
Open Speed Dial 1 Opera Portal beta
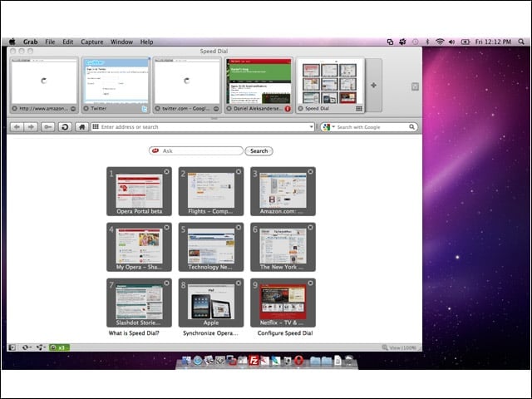139,191
